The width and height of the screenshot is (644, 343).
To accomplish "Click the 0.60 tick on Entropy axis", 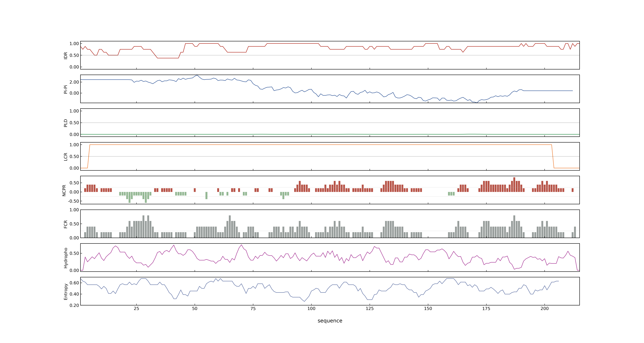I will click(x=74, y=283).
